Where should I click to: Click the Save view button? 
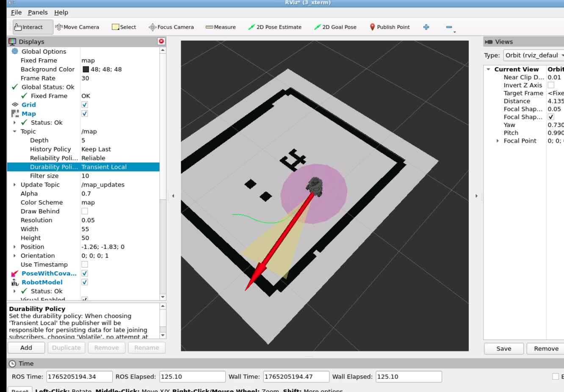[503, 348]
